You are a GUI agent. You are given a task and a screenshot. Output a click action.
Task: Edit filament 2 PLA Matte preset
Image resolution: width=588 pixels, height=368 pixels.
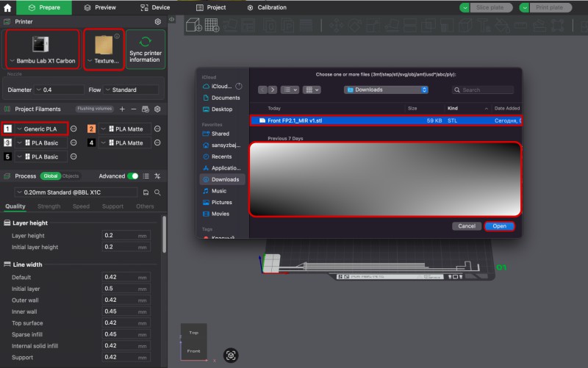pos(157,129)
